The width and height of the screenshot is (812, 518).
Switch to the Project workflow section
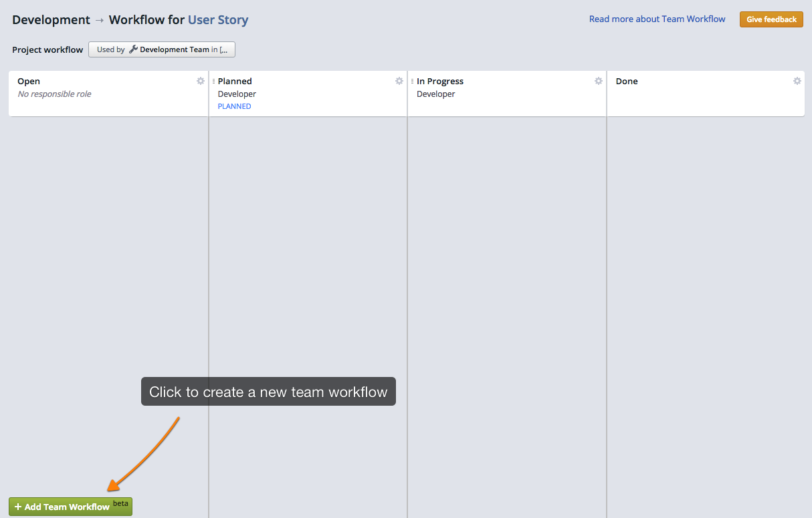tap(47, 49)
